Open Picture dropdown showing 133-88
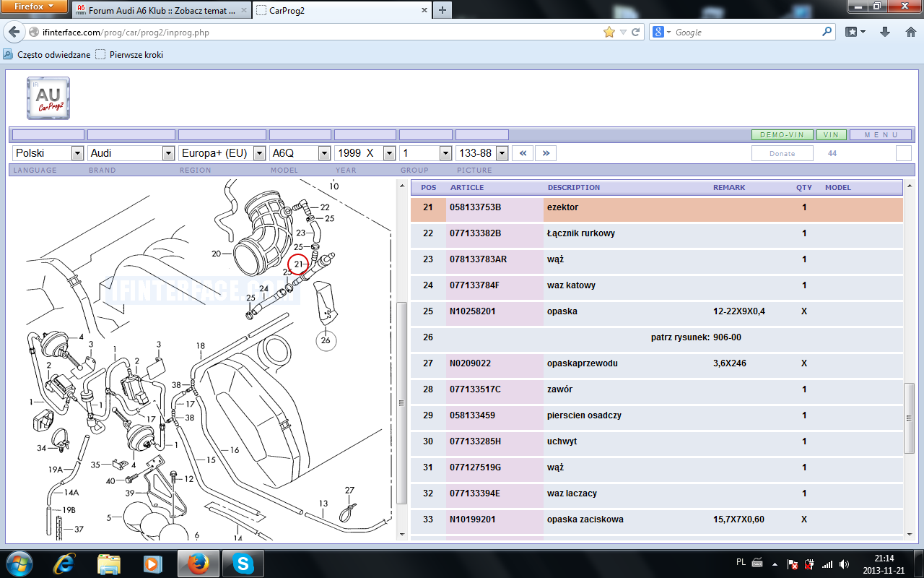Image resolution: width=924 pixels, height=578 pixels. coord(482,153)
